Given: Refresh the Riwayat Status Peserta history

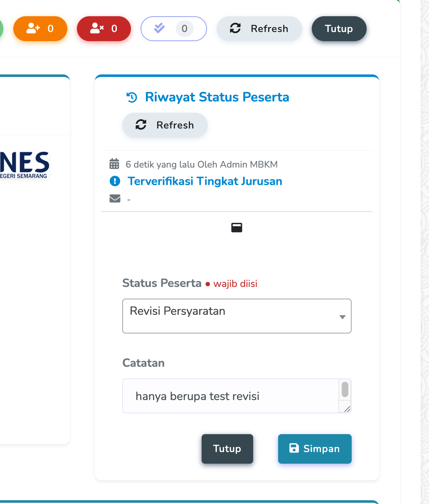Looking at the screenshot, I should (x=165, y=125).
